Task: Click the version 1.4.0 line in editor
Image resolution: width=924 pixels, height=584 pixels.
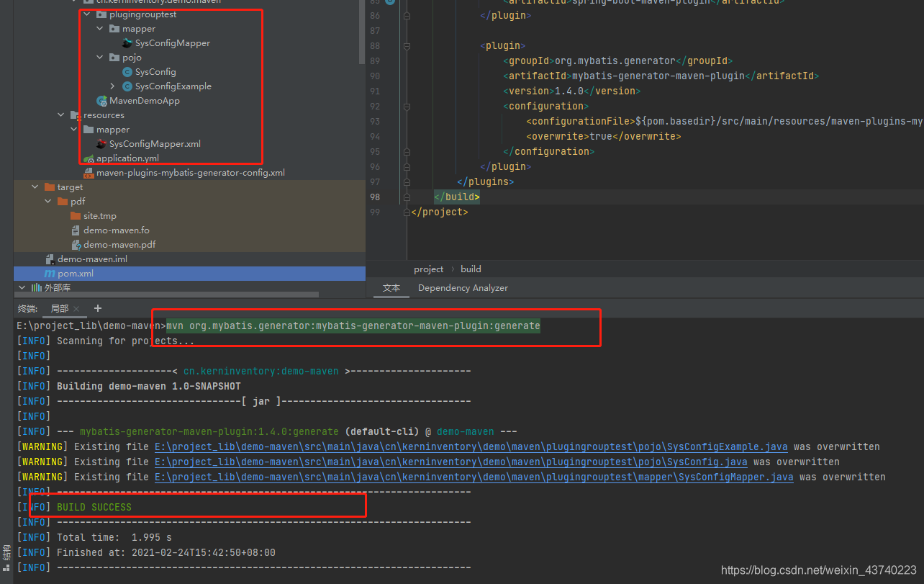Action: 571,91
